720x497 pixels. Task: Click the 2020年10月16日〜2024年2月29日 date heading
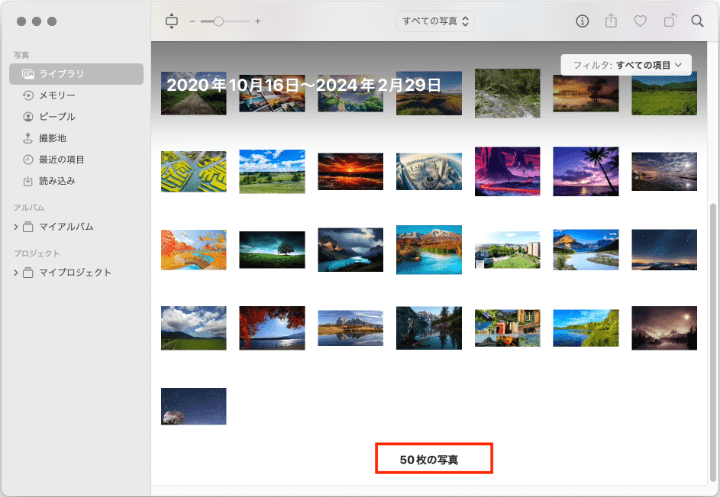point(304,85)
